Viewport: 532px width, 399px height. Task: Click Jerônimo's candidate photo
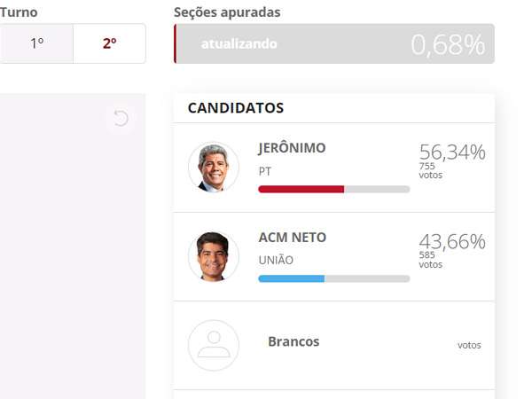214,167
